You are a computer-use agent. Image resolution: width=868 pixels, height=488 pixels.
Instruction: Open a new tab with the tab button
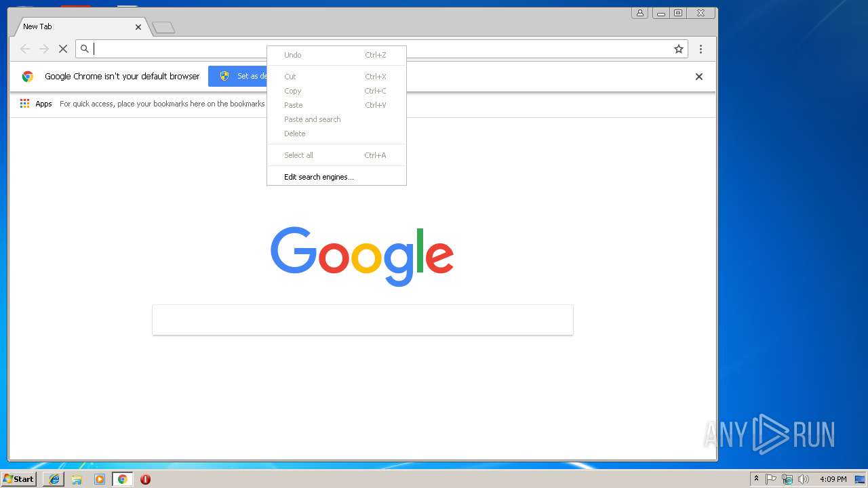click(x=163, y=28)
